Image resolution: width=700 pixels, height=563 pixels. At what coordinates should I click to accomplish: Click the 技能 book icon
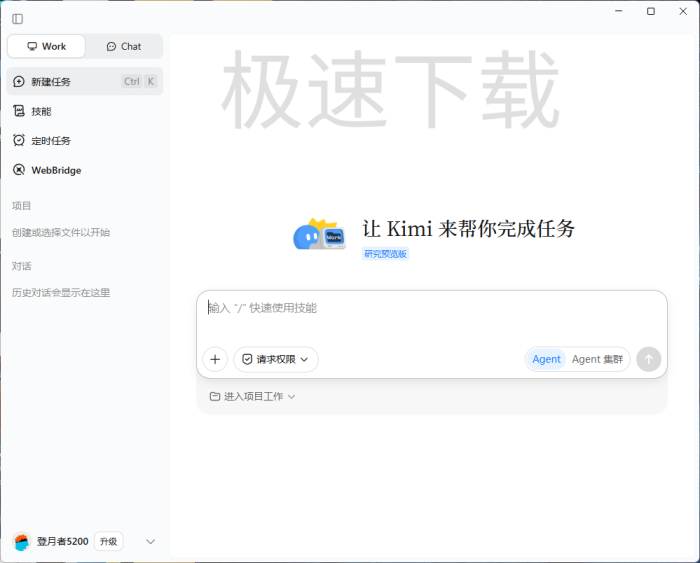19,111
